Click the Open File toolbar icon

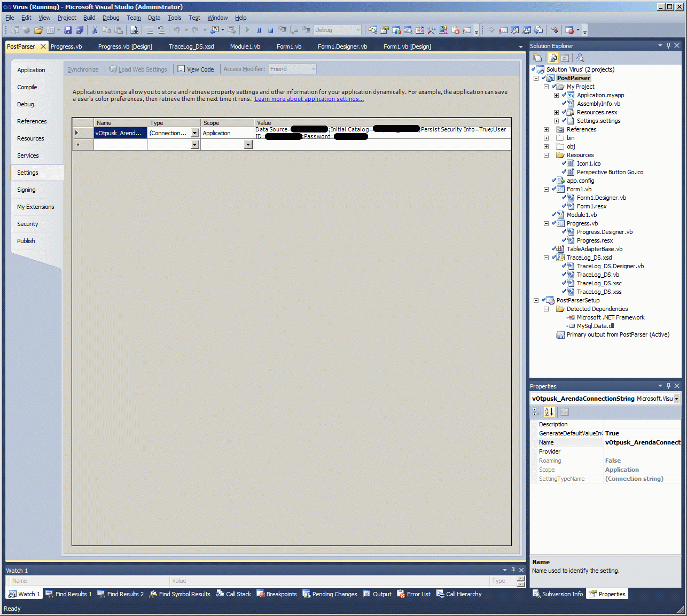tap(38, 30)
